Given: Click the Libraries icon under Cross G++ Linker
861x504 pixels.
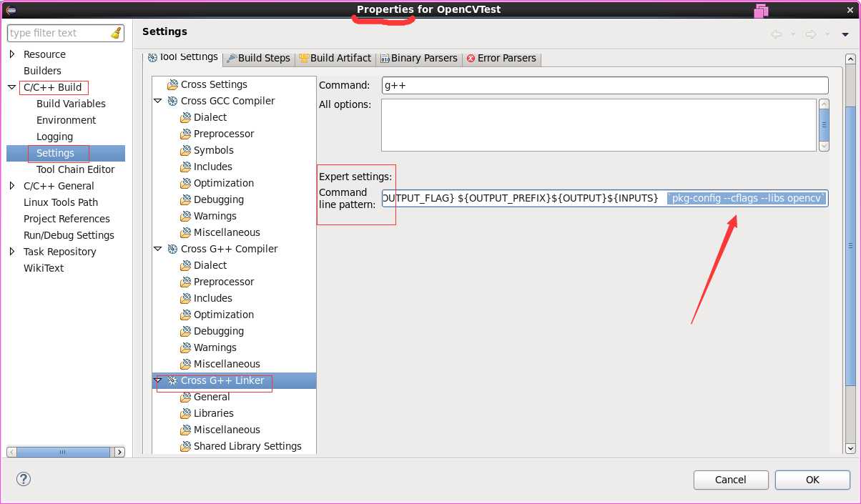Looking at the screenshot, I should click(x=185, y=413).
